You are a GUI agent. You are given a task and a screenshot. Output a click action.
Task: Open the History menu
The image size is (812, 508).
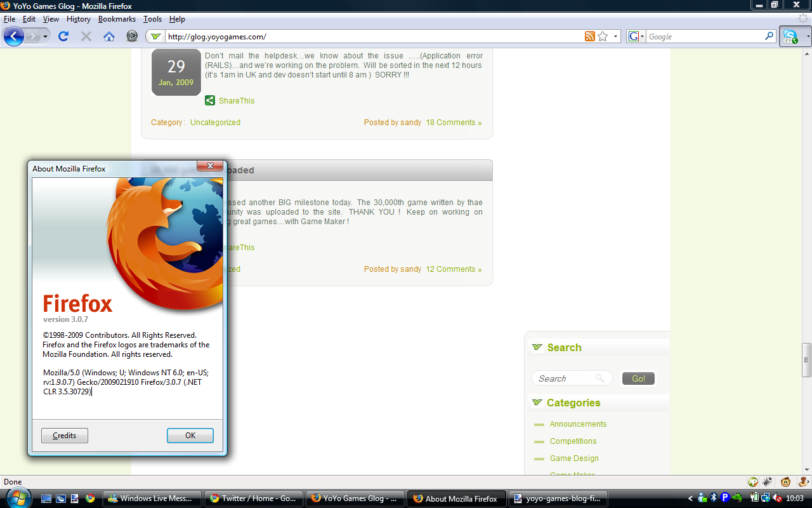(79, 19)
